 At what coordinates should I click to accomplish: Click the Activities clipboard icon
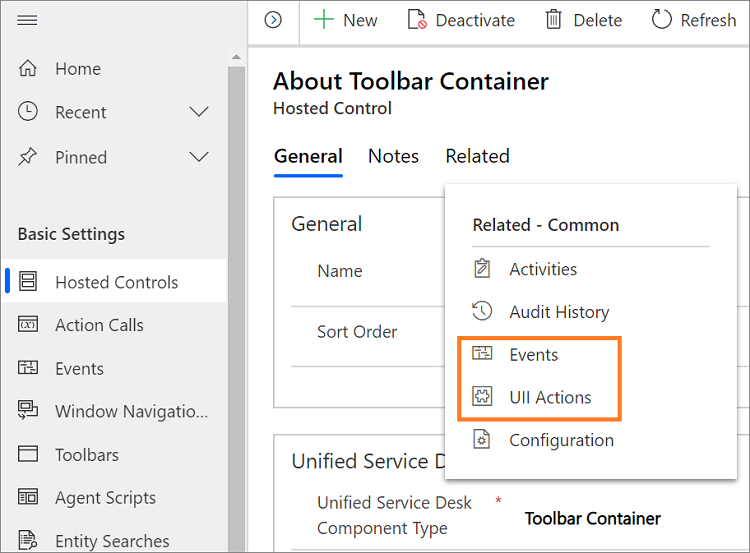tap(482, 268)
